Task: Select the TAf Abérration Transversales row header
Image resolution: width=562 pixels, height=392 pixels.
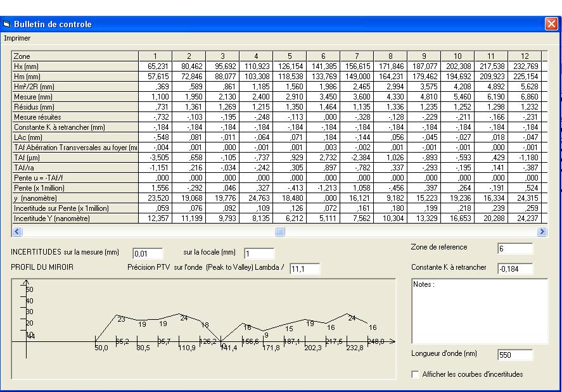Action: pos(75,148)
